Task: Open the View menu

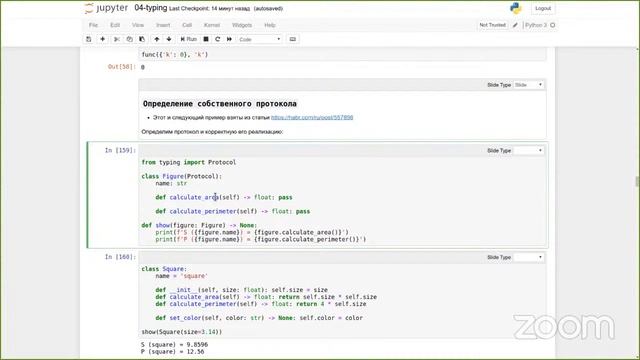Action: coord(138,25)
